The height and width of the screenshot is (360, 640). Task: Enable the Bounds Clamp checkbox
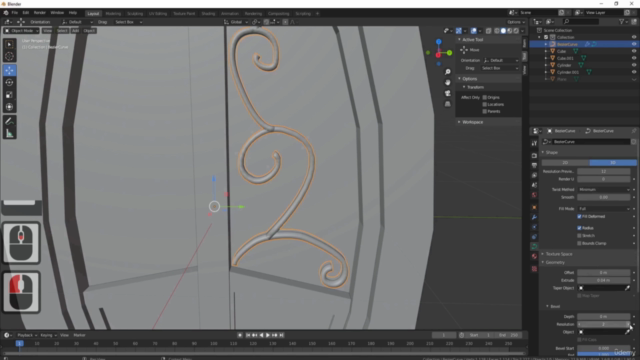(x=579, y=243)
